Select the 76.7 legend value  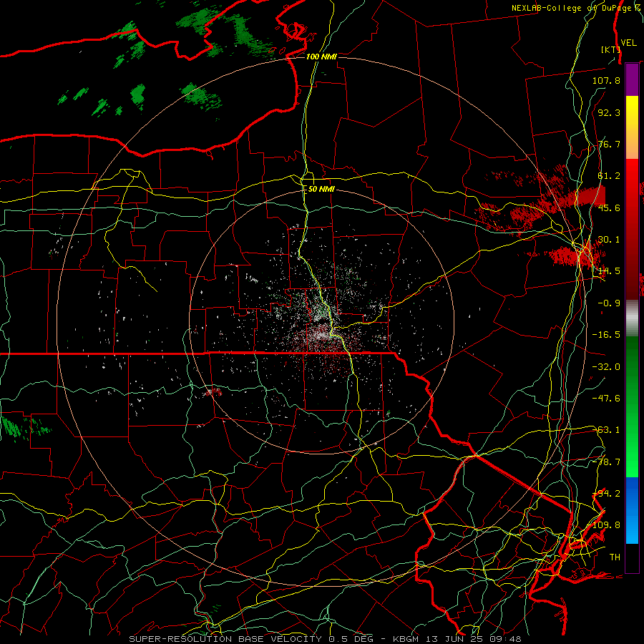pos(609,144)
